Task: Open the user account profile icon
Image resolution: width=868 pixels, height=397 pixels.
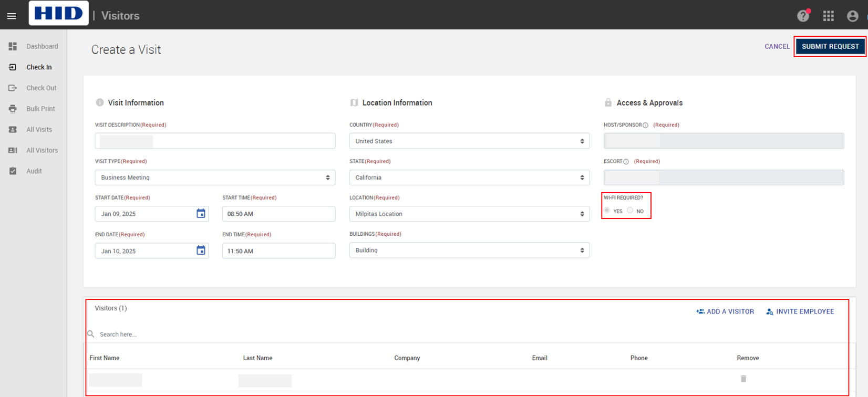Action: 852,16
